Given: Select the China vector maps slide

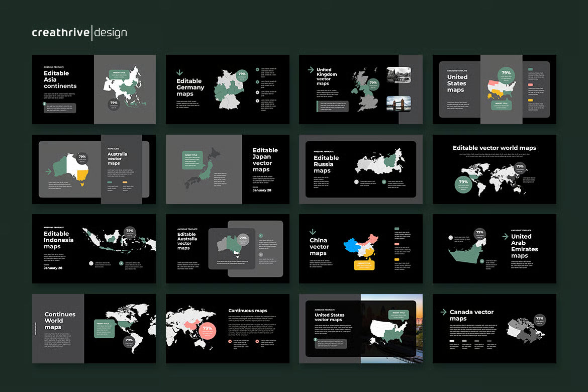Looking at the screenshot, I should [361, 249].
